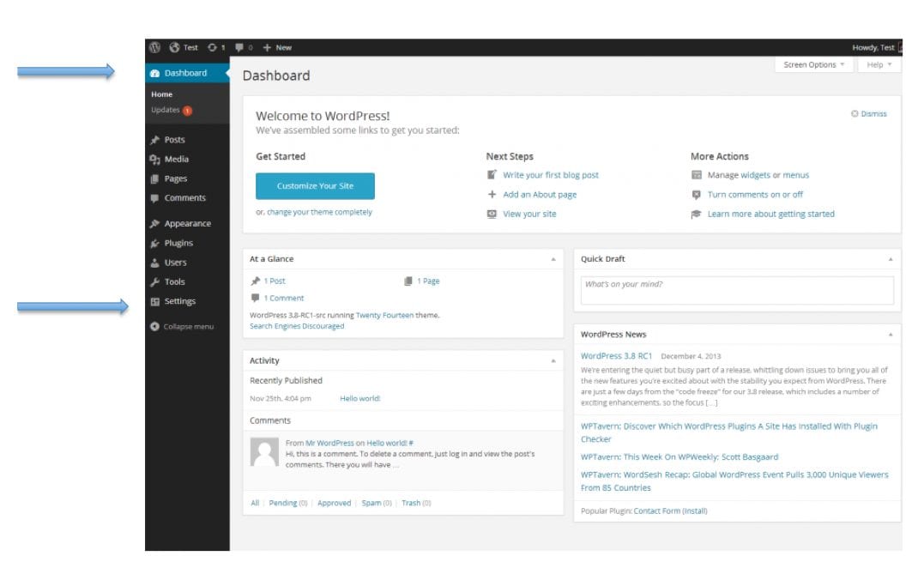Click the Collapse menu arrow icon
The height and width of the screenshot is (568, 924).
[x=155, y=326]
